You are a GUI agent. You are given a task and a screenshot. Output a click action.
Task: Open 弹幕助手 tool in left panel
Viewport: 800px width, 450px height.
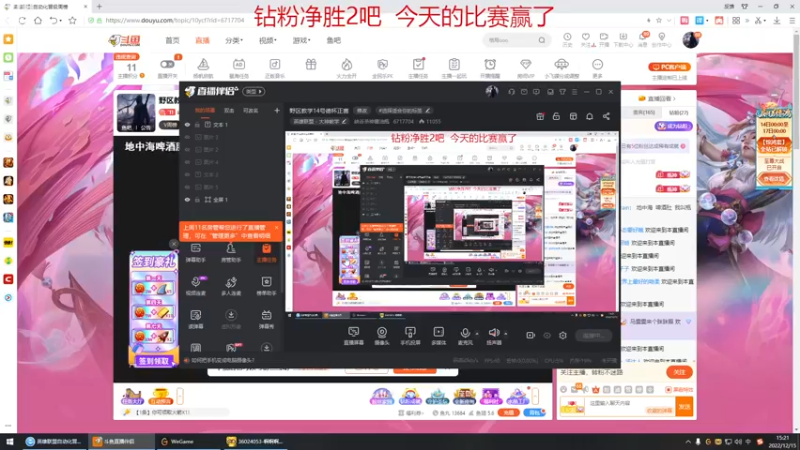coord(195,253)
